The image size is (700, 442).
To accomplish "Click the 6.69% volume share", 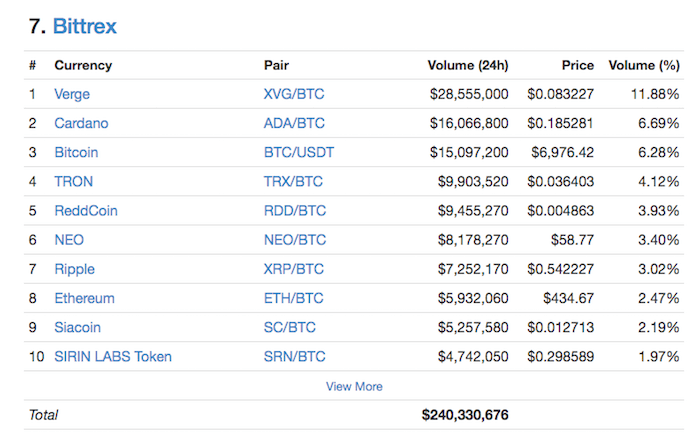I will (x=658, y=123).
